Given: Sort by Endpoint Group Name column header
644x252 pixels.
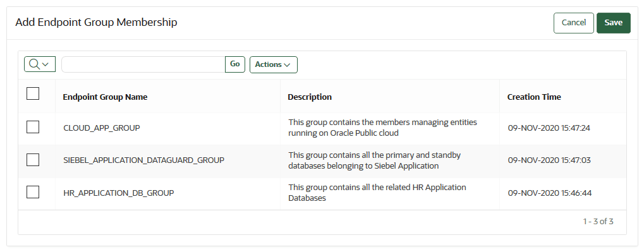Looking at the screenshot, I should click(x=105, y=97).
